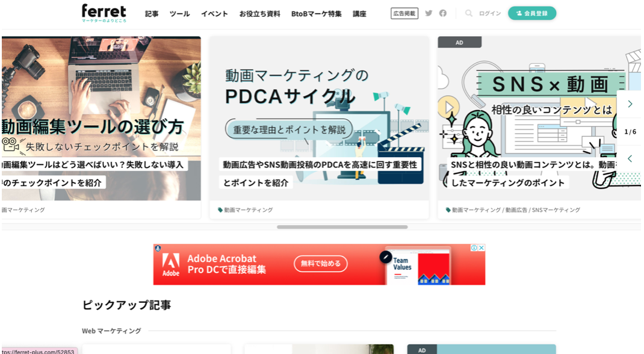The width and height of the screenshot is (644, 354).
Task: Open the Twitter icon link
Action: coord(429,13)
